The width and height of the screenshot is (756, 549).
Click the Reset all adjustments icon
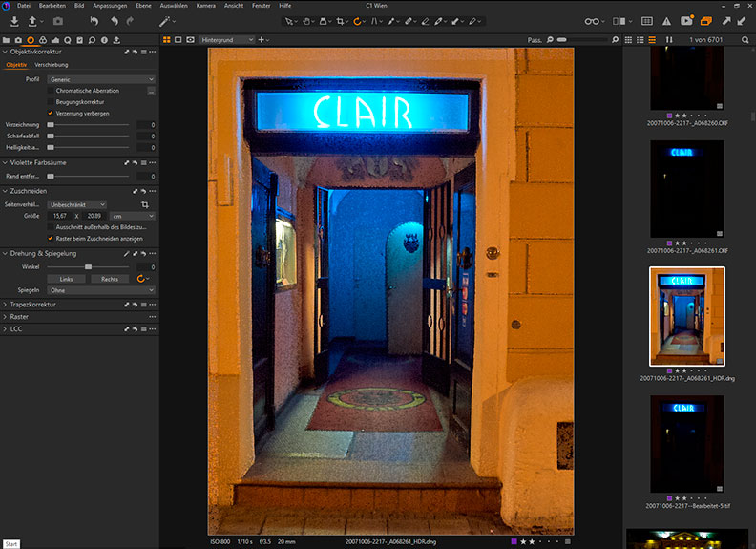click(x=94, y=21)
